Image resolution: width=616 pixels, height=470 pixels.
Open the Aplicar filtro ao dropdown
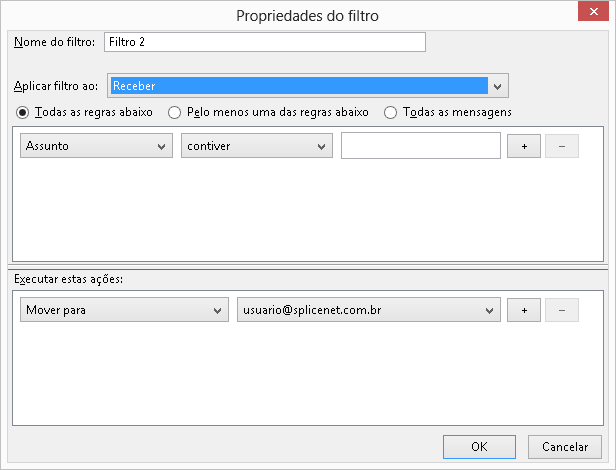tap(308, 86)
